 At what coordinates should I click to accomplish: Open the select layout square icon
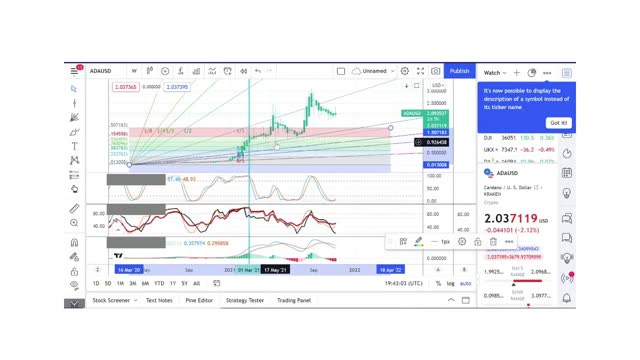(x=341, y=71)
